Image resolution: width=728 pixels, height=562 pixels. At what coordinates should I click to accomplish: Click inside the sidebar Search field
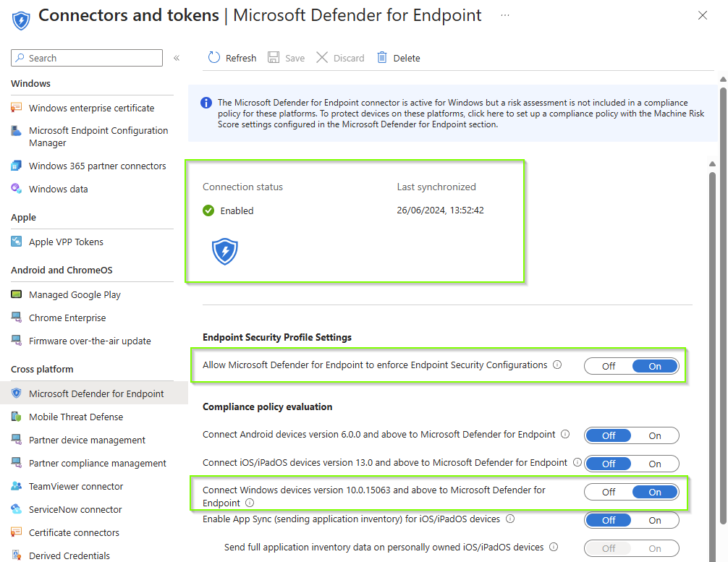87,58
